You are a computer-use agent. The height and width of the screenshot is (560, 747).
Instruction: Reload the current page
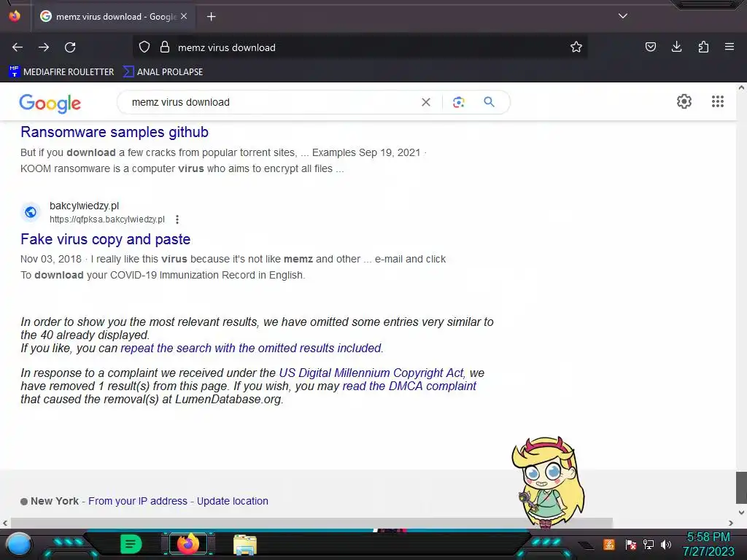click(70, 47)
